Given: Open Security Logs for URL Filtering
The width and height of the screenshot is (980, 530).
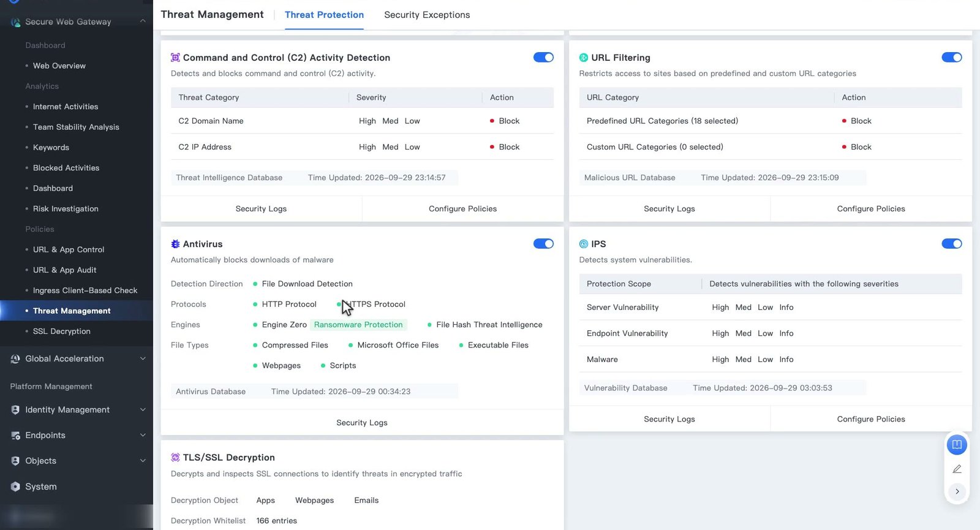Looking at the screenshot, I should pyautogui.click(x=669, y=209).
